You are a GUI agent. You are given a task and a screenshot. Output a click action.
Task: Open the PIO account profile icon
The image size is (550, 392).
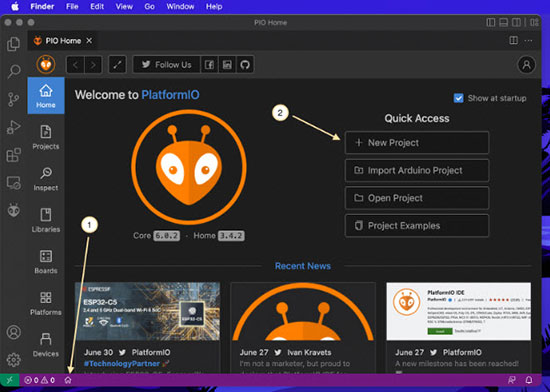point(526,65)
